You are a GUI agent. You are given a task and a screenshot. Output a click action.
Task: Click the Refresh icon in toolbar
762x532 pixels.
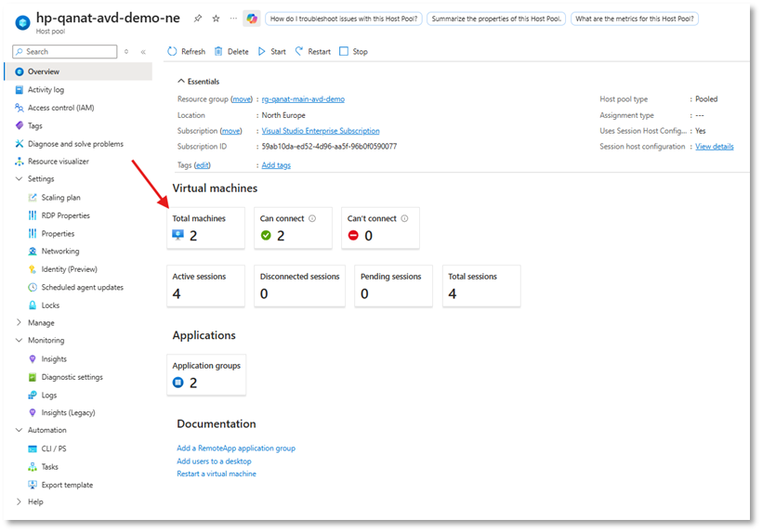pyautogui.click(x=172, y=51)
